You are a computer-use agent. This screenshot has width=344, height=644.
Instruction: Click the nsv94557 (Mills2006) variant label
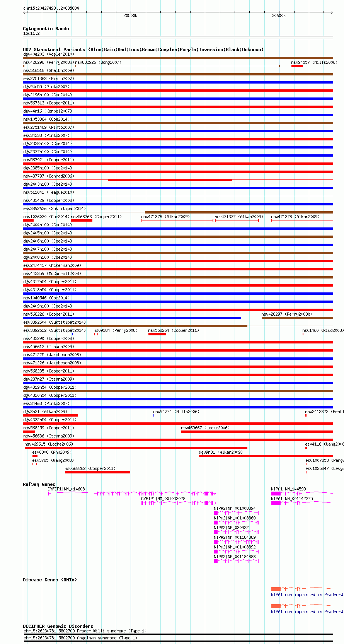click(314, 62)
